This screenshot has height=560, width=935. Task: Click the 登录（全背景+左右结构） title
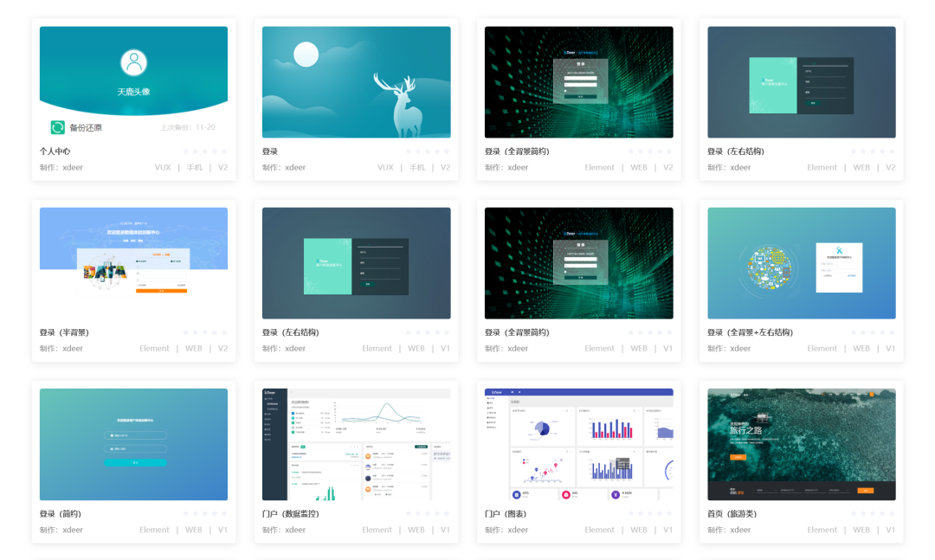point(750,332)
